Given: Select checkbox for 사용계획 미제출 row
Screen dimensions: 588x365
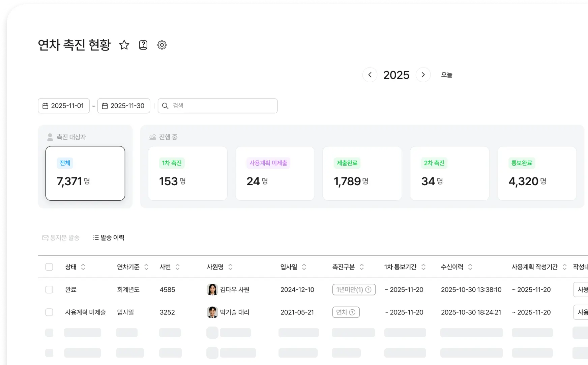Looking at the screenshot, I should tap(49, 312).
